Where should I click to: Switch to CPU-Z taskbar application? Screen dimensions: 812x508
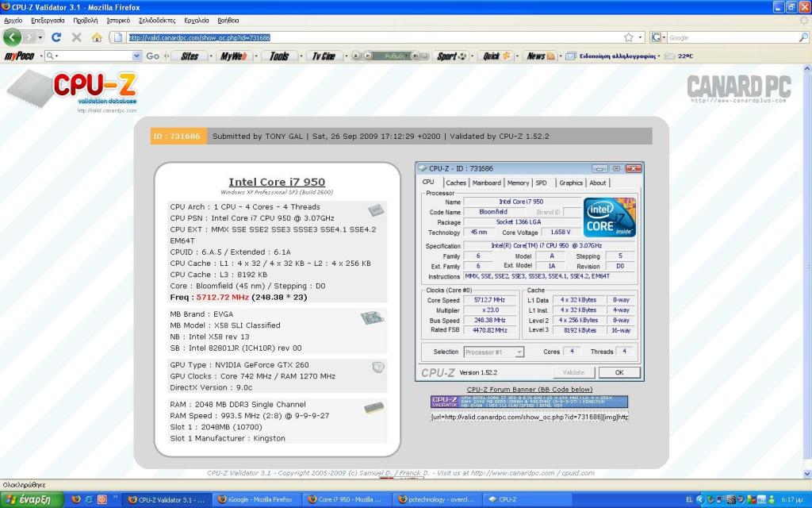pos(527,500)
